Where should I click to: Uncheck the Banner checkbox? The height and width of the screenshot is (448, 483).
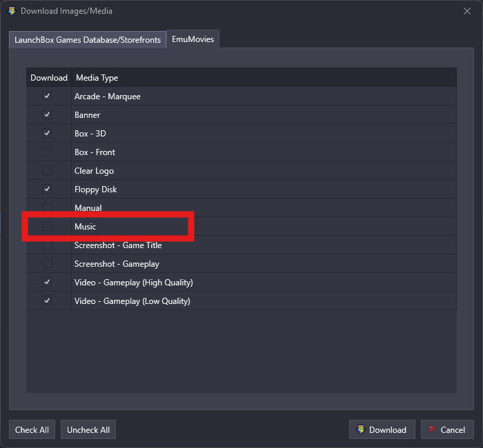(x=47, y=114)
